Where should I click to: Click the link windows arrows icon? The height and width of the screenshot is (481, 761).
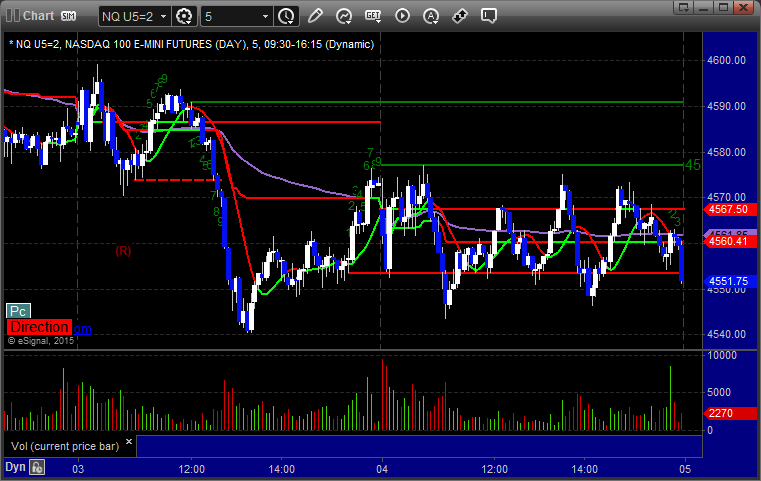click(460, 17)
